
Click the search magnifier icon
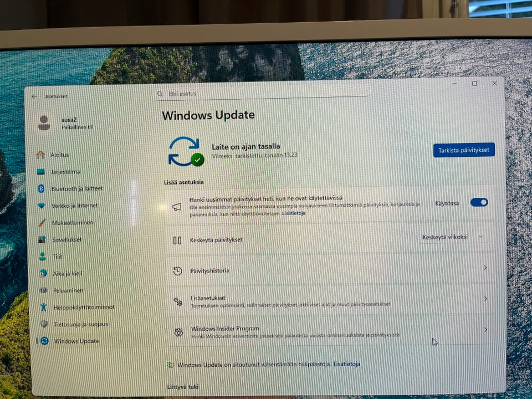coord(160,94)
